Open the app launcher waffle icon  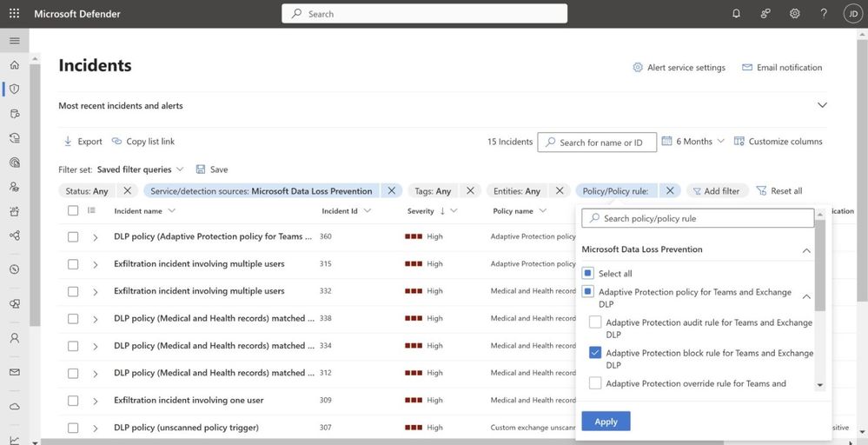coord(14,14)
